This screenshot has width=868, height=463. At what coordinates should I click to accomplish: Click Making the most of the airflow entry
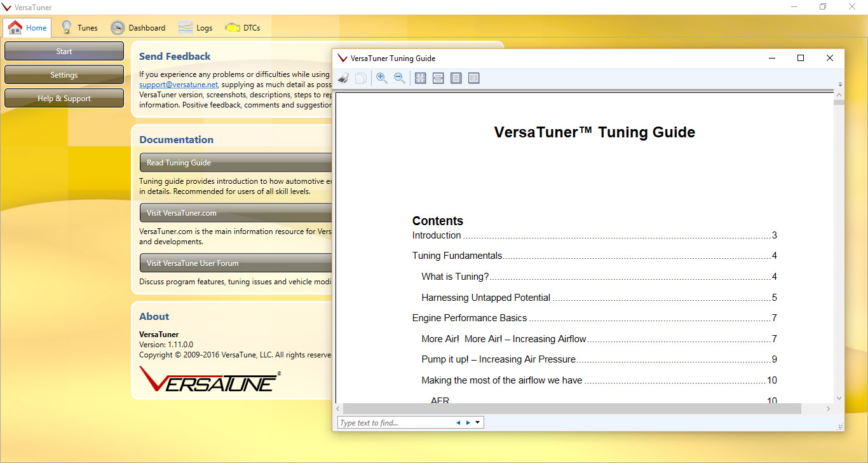[x=599, y=380]
